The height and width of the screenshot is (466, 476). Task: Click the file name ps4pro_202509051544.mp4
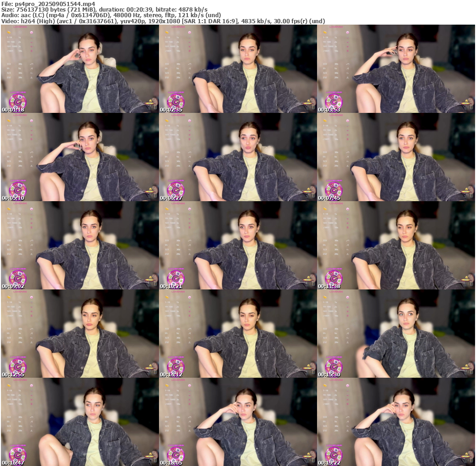[x=55, y=4]
